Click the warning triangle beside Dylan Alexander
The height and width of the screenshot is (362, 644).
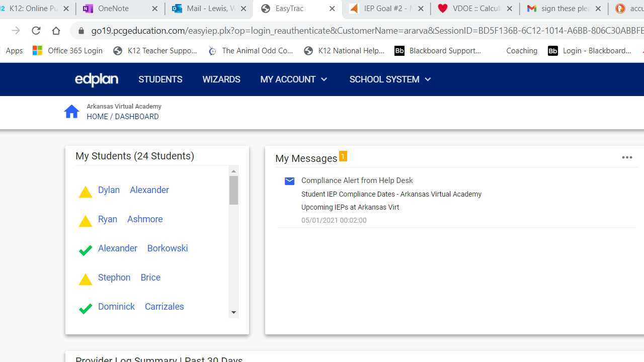tap(85, 192)
